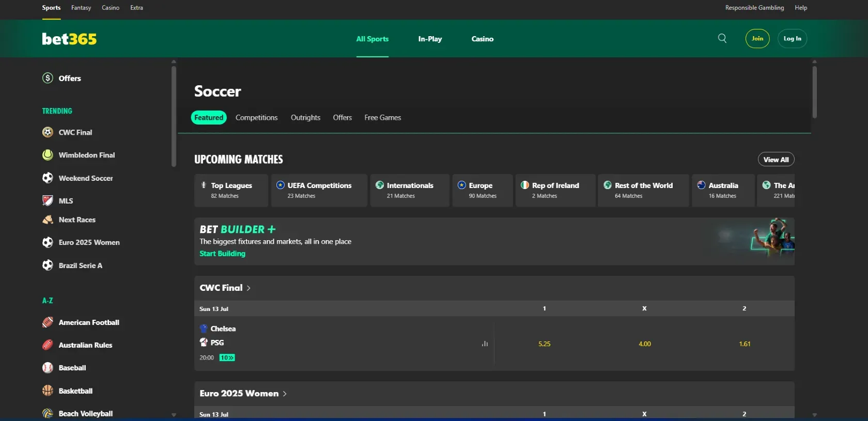Click the search magnifier icon
Viewport: 868px width, 421px height.
pos(722,38)
